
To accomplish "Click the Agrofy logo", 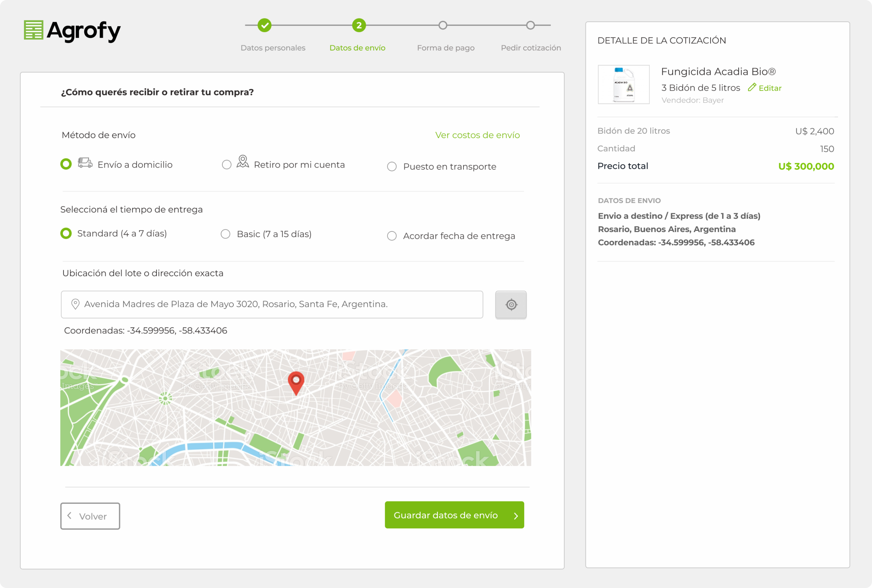I will 72,31.
